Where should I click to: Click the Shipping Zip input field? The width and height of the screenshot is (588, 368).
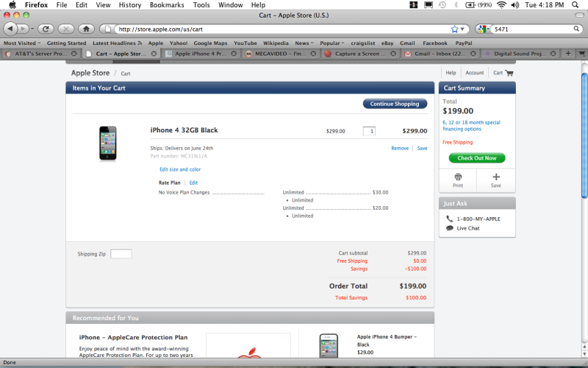pyautogui.click(x=121, y=254)
